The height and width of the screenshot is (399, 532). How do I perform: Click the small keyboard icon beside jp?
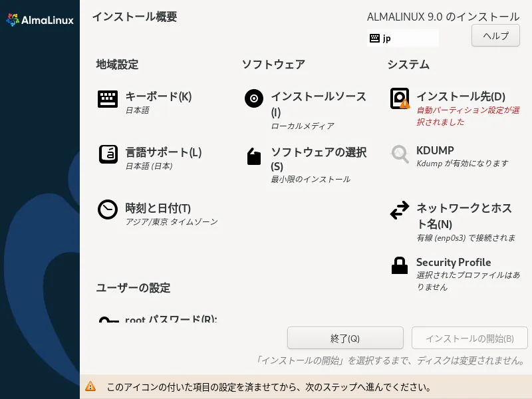pos(374,38)
